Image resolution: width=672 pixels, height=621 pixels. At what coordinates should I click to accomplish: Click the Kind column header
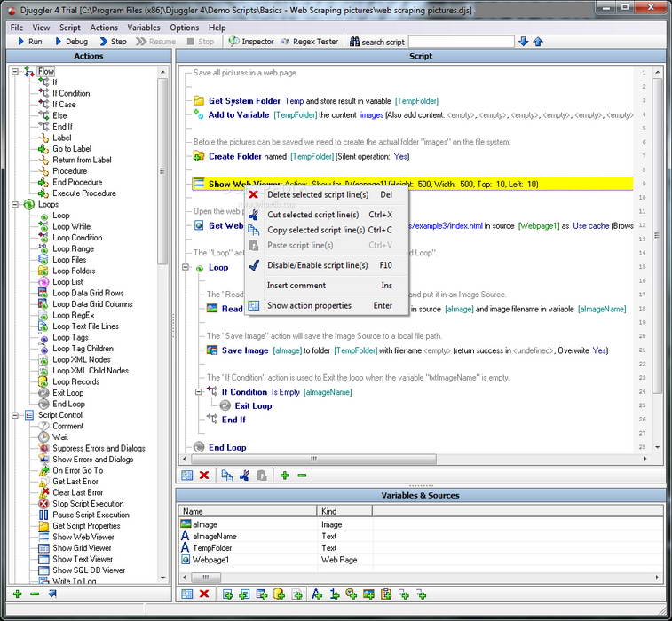(x=344, y=511)
